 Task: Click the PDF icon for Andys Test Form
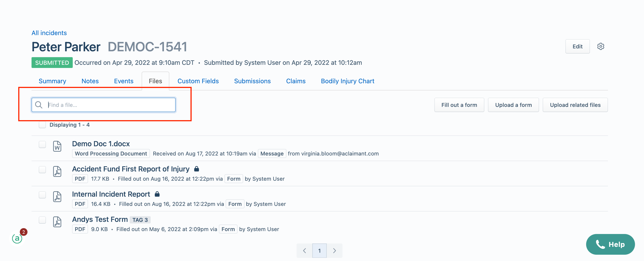point(57,222)
